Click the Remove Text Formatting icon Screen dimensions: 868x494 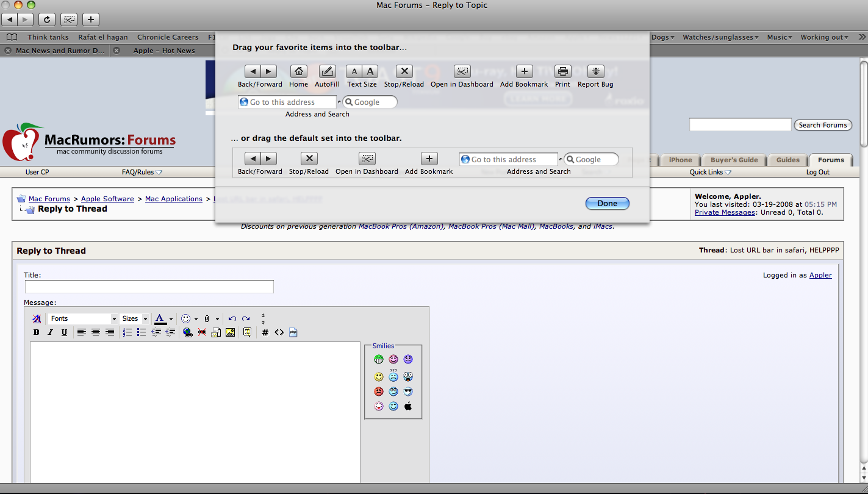click(37, 318)
